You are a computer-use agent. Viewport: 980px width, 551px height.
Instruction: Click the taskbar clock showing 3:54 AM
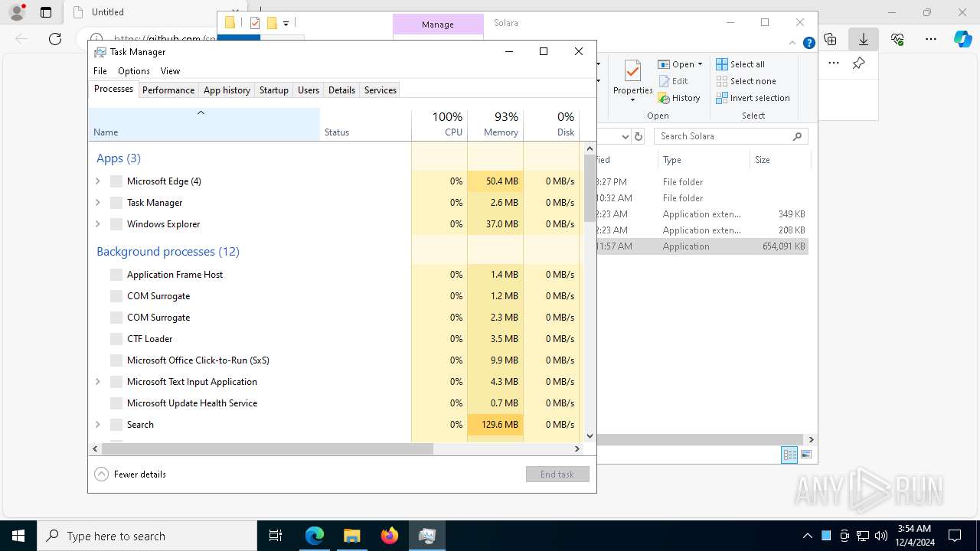click(913, 536)
